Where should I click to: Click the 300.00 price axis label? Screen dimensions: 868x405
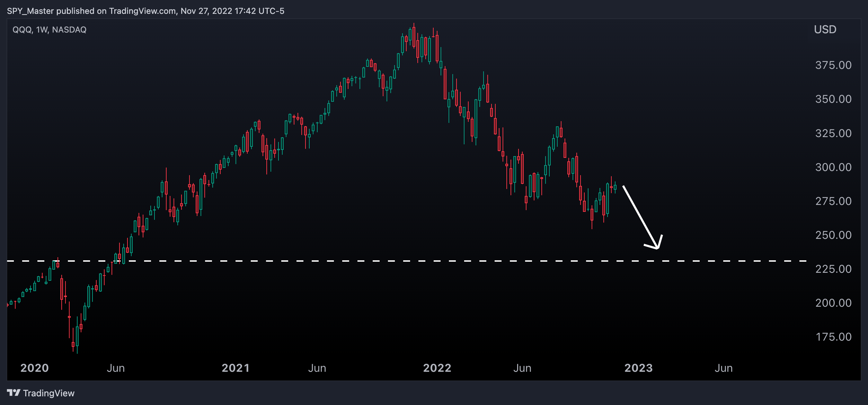833,167
